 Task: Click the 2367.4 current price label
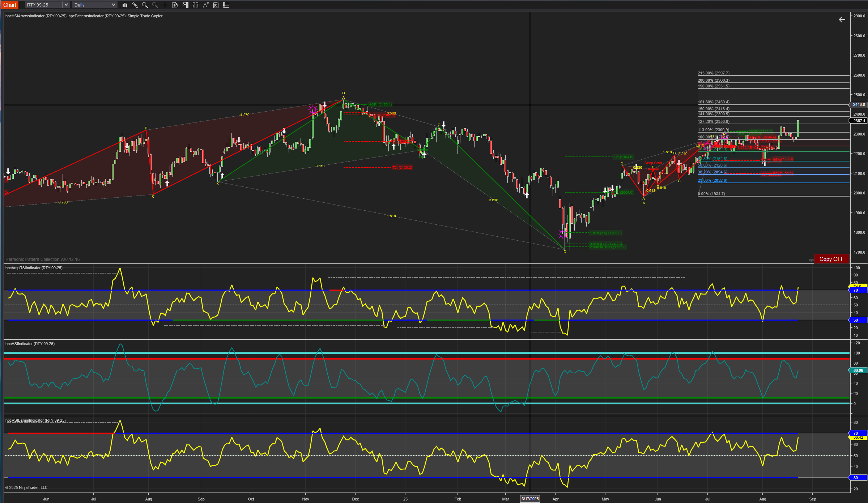click(858, 121)
